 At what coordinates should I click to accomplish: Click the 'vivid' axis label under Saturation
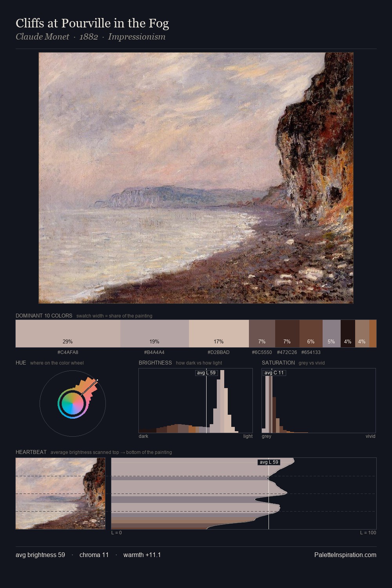coord(370,436)
